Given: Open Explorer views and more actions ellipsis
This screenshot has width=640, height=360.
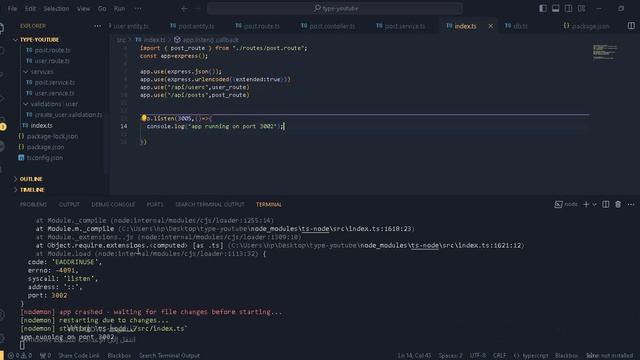Looking at the screenshot, I should click(x=97, y=26).
